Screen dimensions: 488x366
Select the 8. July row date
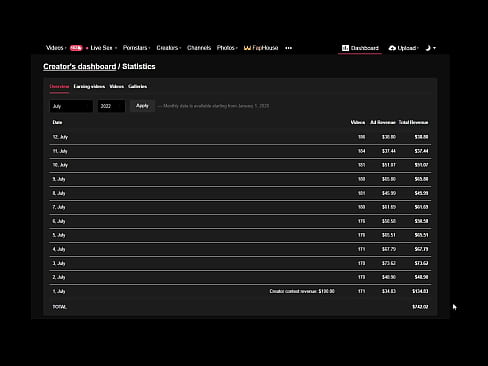click(59, 193)
